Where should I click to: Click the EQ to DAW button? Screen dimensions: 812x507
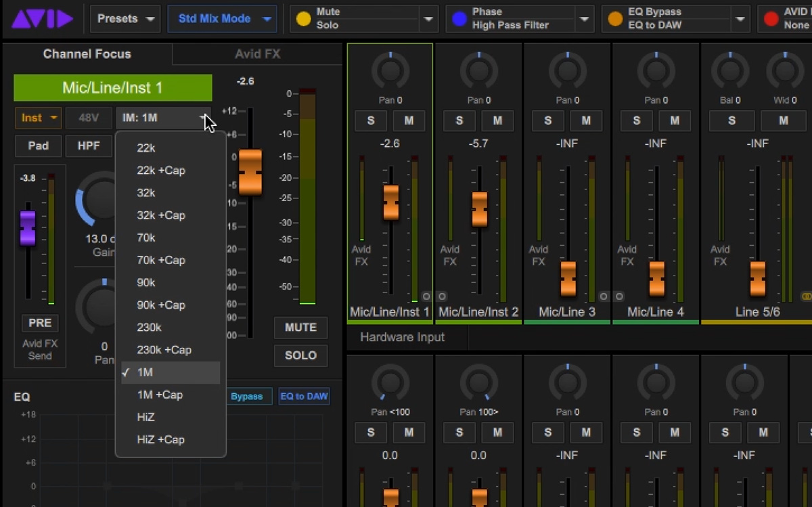(304, 397)
